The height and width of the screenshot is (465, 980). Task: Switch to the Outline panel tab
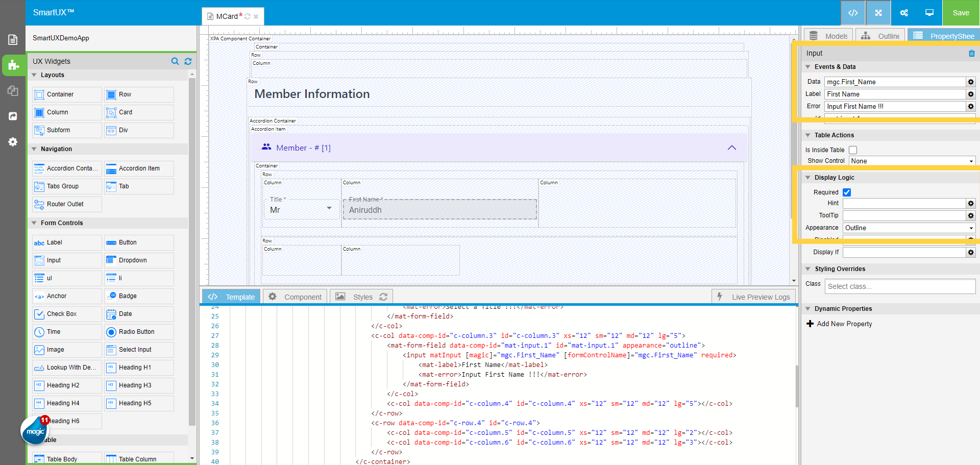(880, 36)
